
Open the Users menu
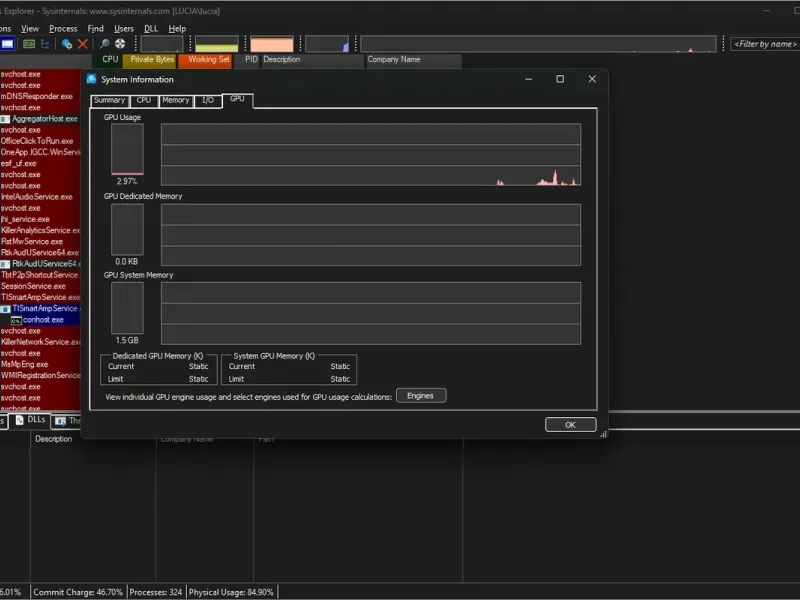pyautogui.click(x=123, y=29)
